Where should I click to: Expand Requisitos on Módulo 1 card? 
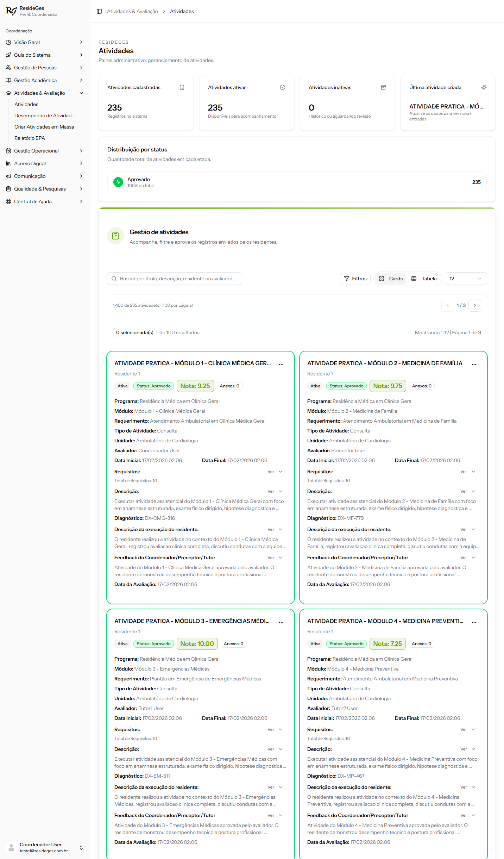tap(275, 472)
